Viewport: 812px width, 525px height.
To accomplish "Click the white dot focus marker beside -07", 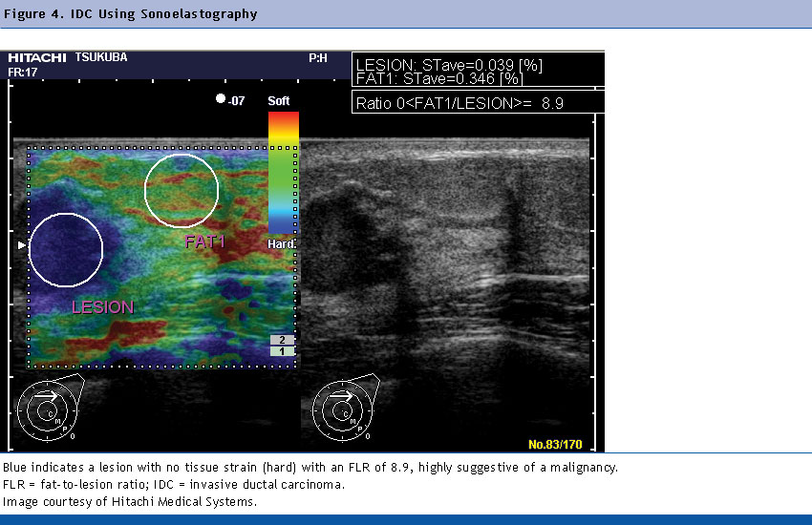I will coord(221,98).
